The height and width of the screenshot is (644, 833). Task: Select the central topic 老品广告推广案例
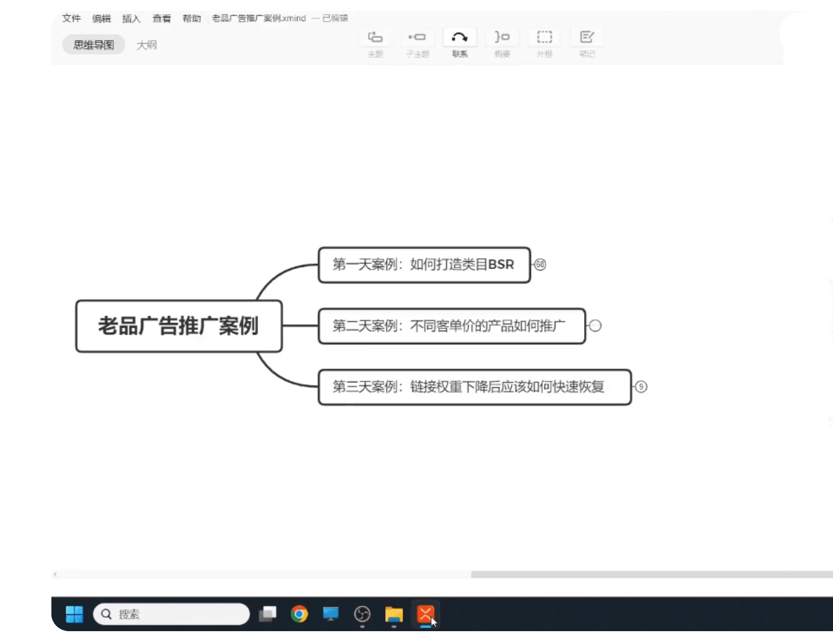pyautogui.click(x=179, y=326)
